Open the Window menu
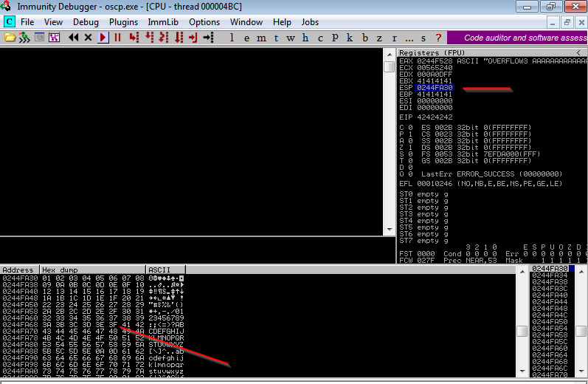 (x=246, y=22)
